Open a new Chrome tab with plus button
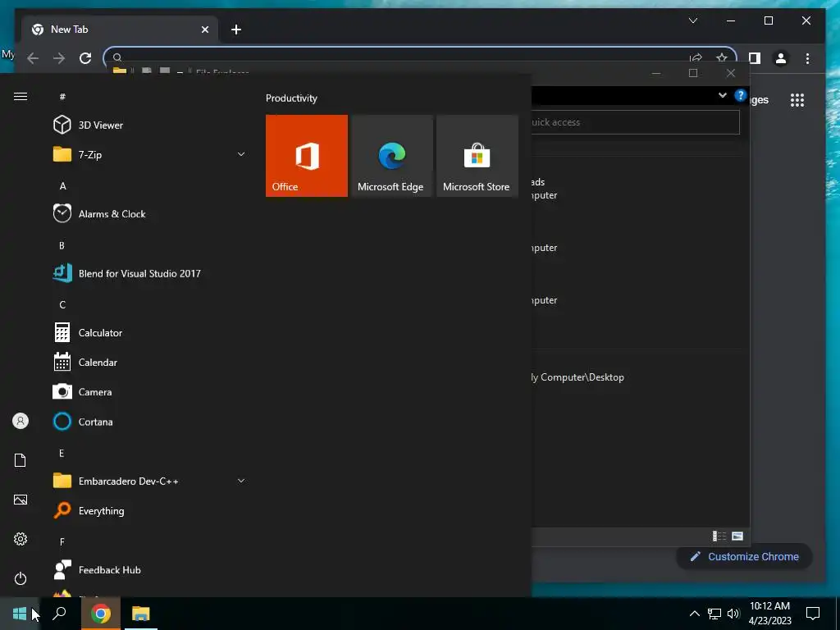Screen dimensions: 840x630 236,30
